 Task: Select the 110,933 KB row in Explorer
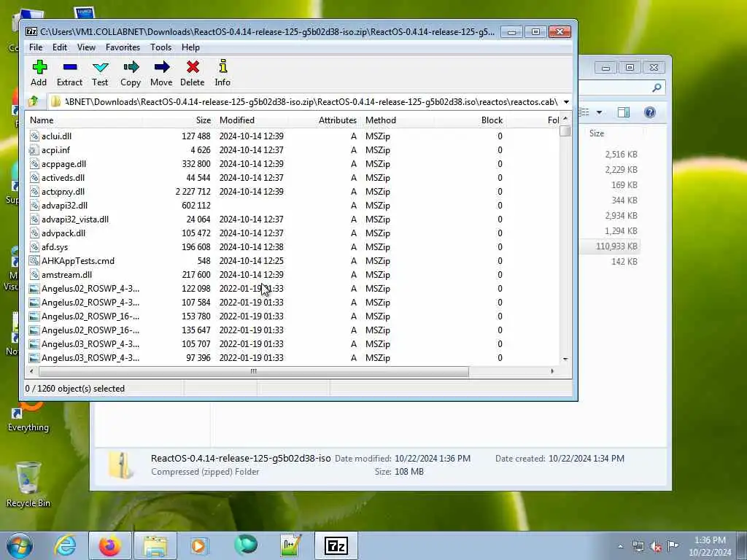[609, 246]
